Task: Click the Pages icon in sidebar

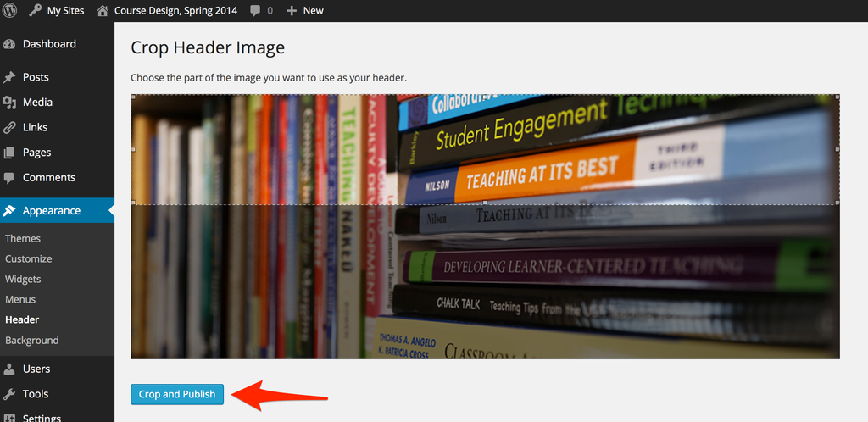Action: pos(9,153)
